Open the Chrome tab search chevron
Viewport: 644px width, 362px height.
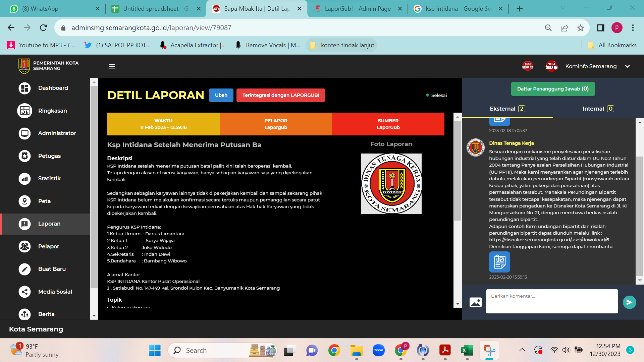click(563, 7)
